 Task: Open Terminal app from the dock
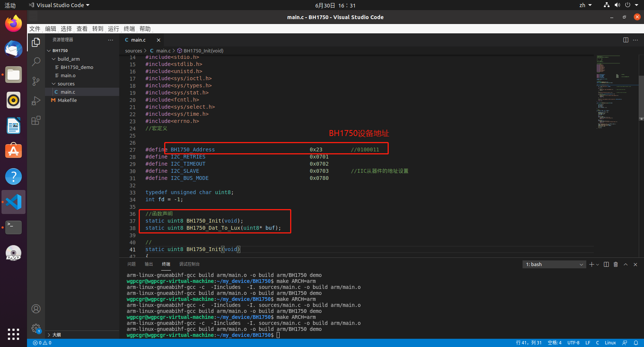pyautogui.click(x=13, y=227)
